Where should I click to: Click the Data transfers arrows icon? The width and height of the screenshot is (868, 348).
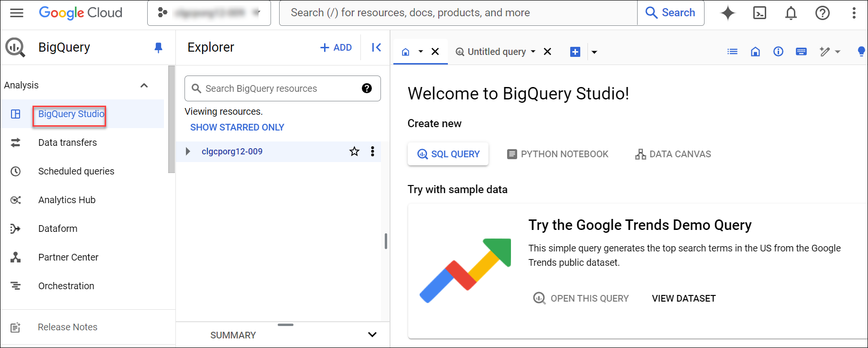pos(16,142)
